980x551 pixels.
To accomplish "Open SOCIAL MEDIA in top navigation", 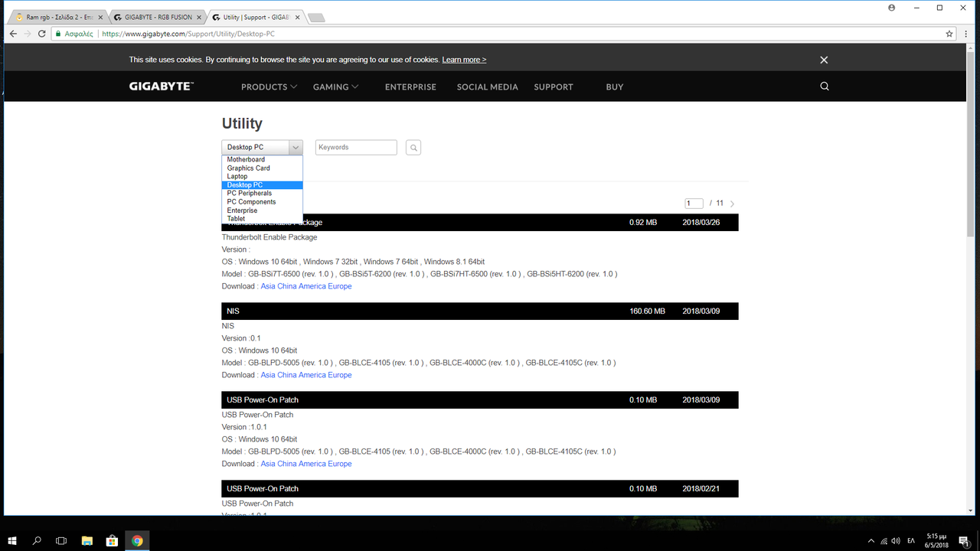I will (488, 86).
